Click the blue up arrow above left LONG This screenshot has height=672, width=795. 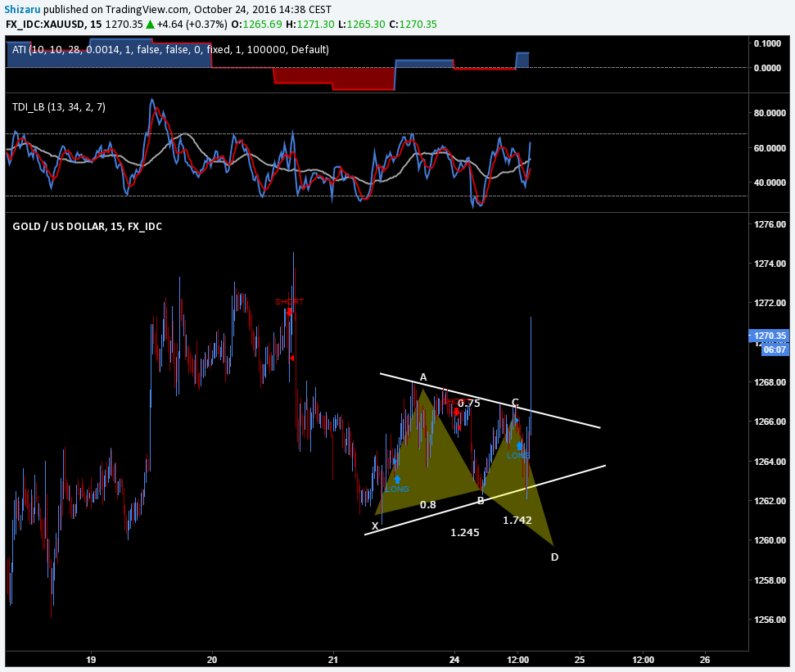coord(397,479)
